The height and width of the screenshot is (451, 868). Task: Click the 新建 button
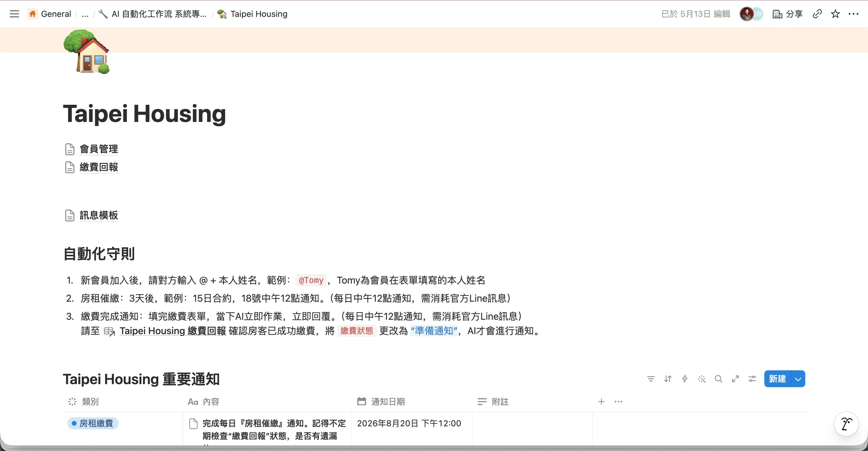click(x=777, y=379)
